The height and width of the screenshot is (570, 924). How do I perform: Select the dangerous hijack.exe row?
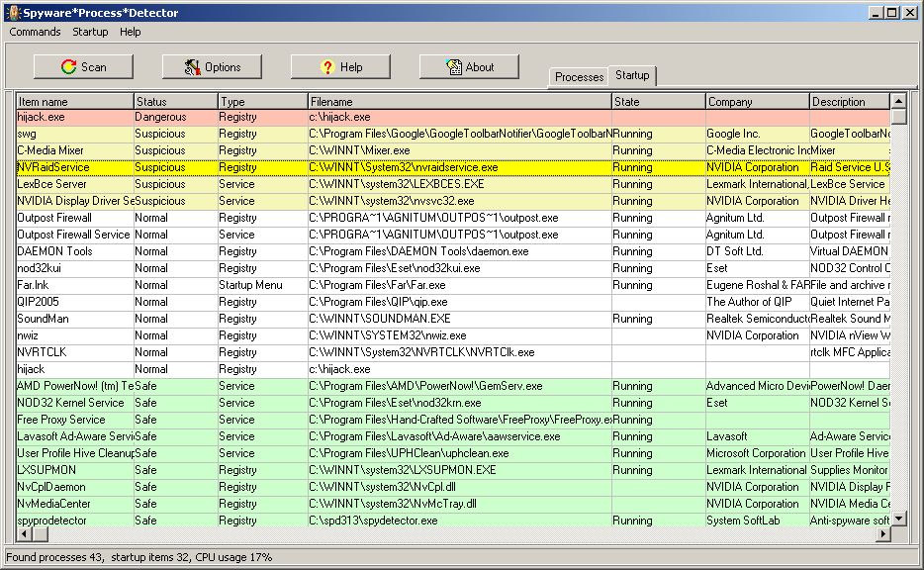(x=452, y=118)
